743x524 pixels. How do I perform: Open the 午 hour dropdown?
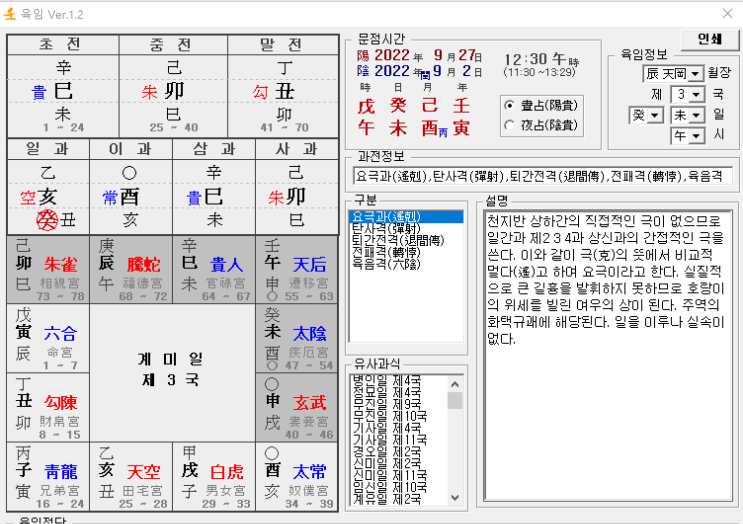click(696, 136)
